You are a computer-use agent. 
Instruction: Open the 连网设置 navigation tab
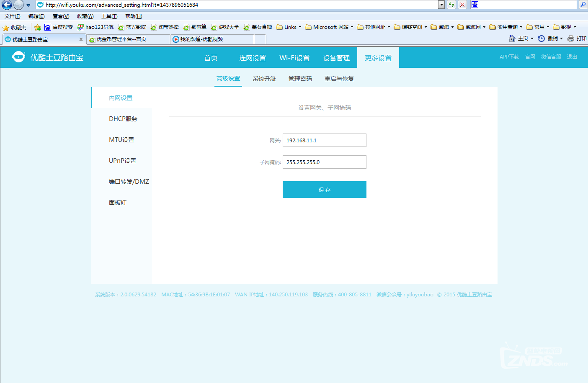pos(253,58)
